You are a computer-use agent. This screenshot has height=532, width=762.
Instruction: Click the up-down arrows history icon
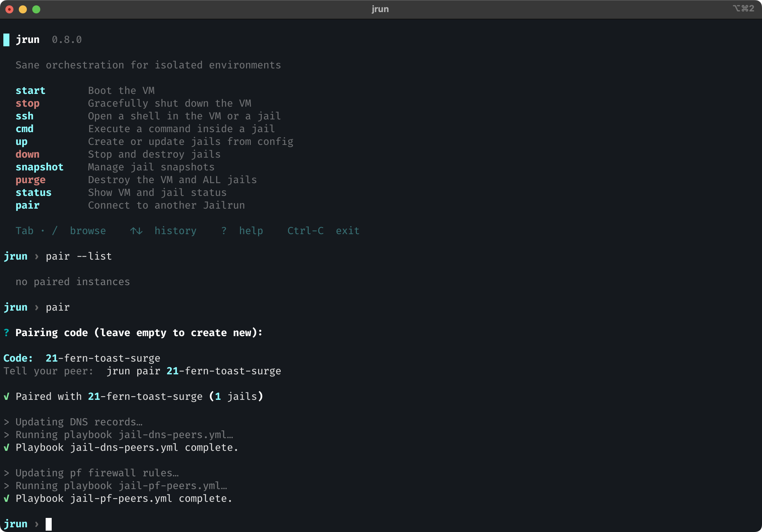click(136, 231)
